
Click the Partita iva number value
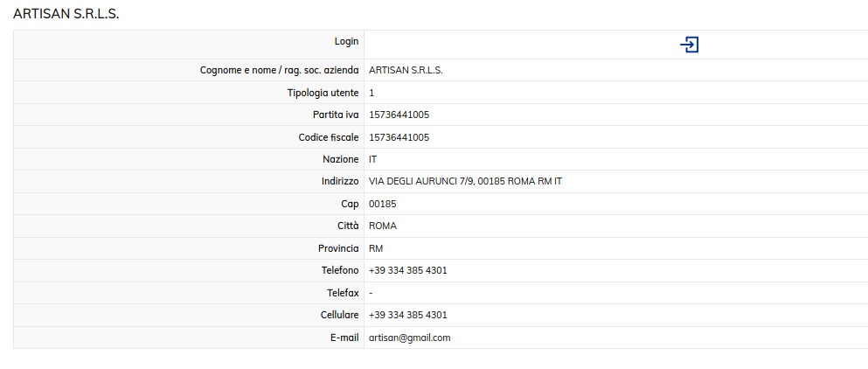(x=399, y=115)
